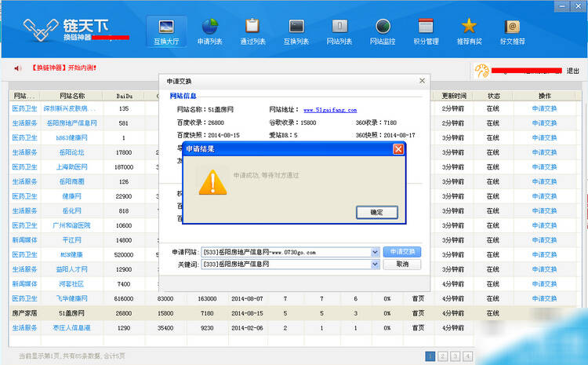Screen dimensions: 588x365
Task: Open the 网站监控 radar icon
Action: (383, 31)
